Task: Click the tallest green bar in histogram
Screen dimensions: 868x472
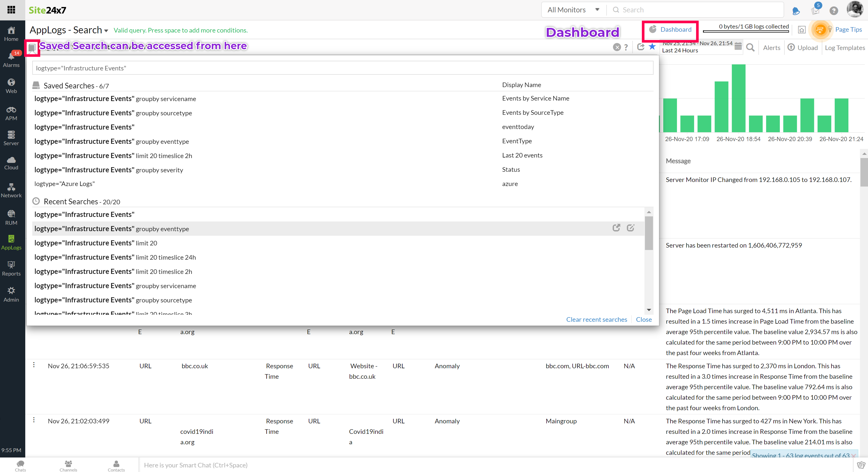Action: (738, 98)
